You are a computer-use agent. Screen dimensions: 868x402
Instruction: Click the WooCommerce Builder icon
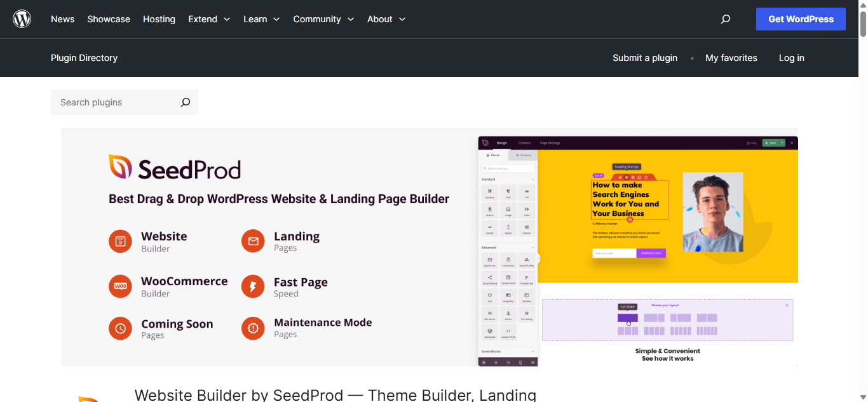point(120,286)
